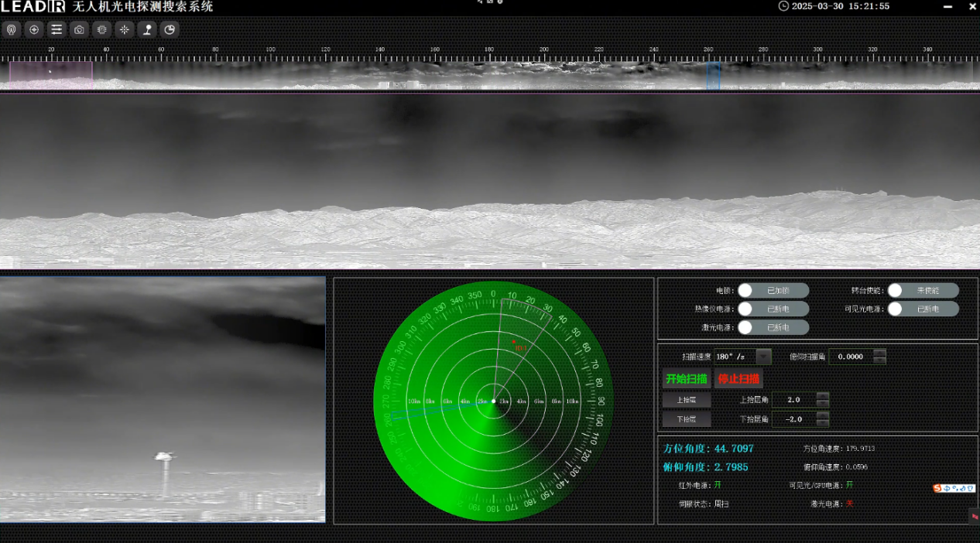
Task: Toggle the 转台使能 turntable enable switch
Action: coord(923,290)
